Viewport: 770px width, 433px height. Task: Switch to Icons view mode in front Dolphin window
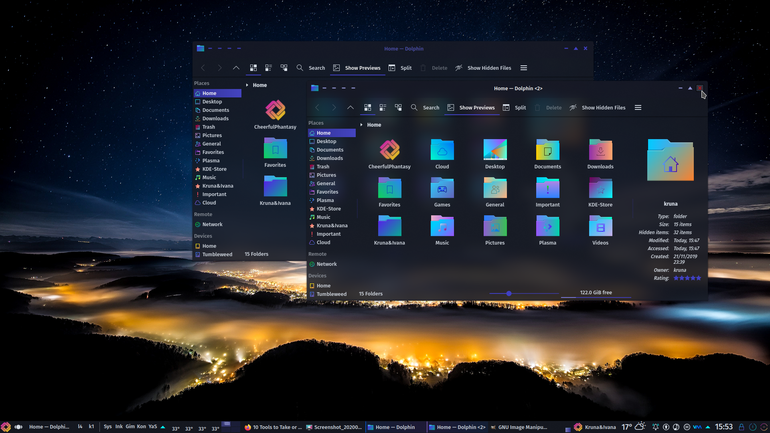367,108
